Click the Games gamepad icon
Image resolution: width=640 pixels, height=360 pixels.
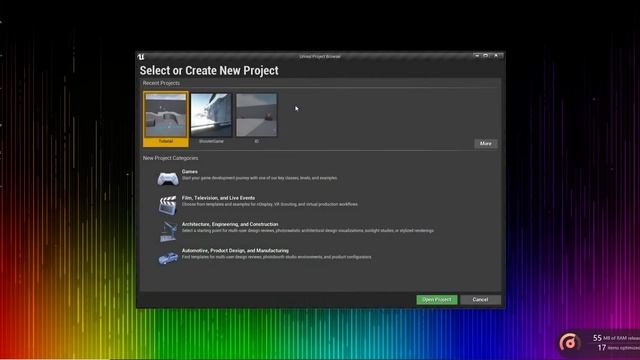coord(168,178)
